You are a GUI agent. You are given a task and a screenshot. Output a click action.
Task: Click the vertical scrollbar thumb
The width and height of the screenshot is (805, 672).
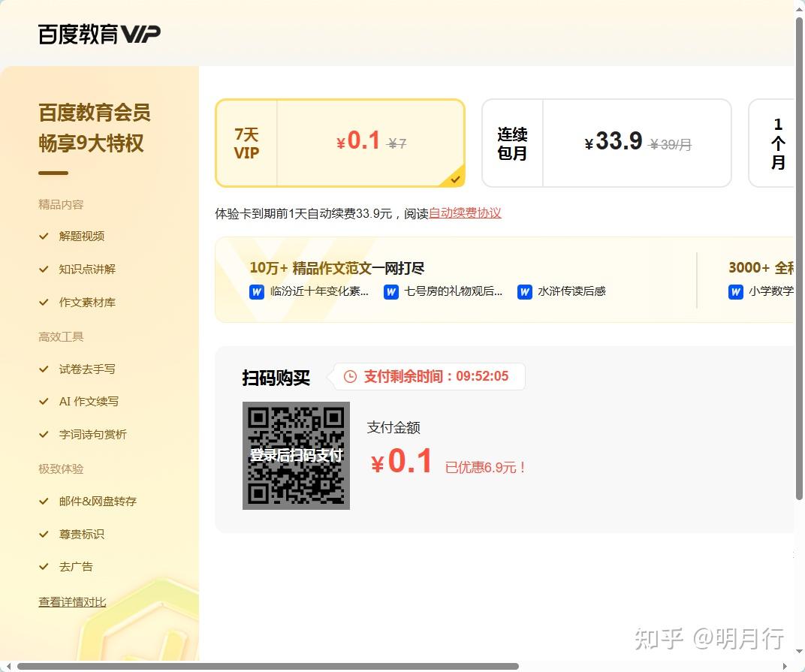click(799, 258)
